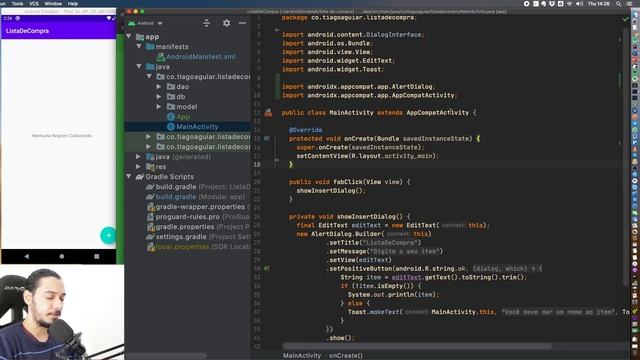Open build.gradle (Module: app) file
This screenshot has height=360, width=640.
pyautogui.click(x=196, y=197)
